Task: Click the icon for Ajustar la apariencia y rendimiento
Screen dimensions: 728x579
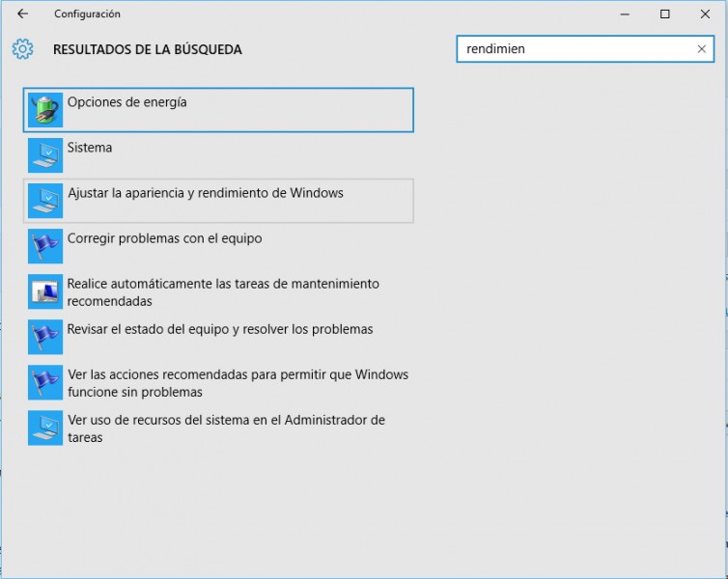Action: coord(45,201)
